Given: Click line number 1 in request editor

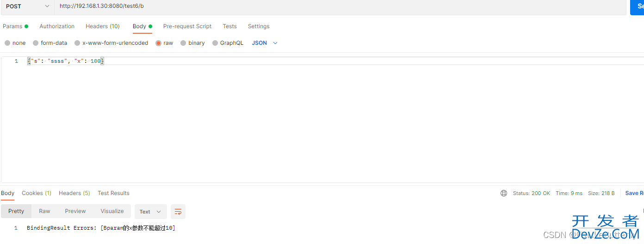Looking at the screenshot, I should click(x=16, y=61).
